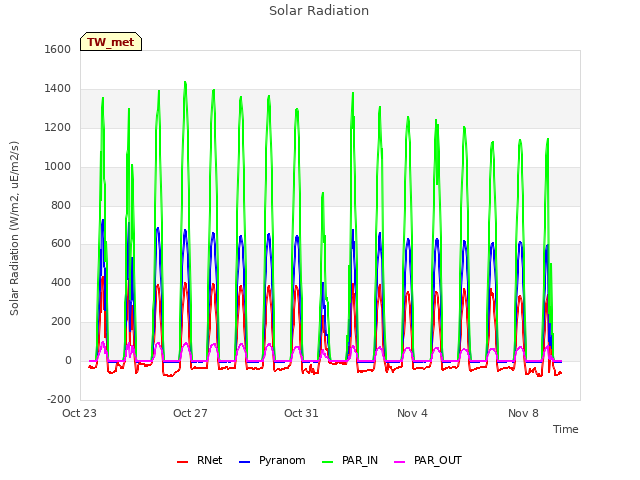
Task: Toggle the RNet legend entry
Action: pyautogui.click(x=200, y=460)
